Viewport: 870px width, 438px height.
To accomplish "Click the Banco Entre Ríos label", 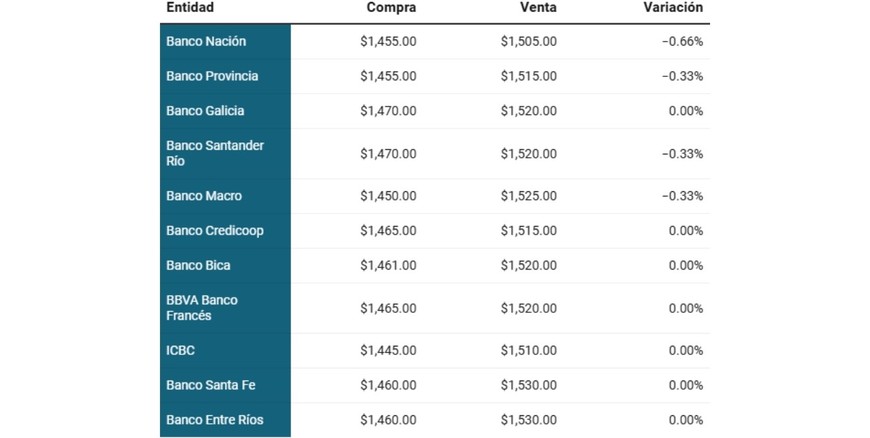I will click(215, 420).
